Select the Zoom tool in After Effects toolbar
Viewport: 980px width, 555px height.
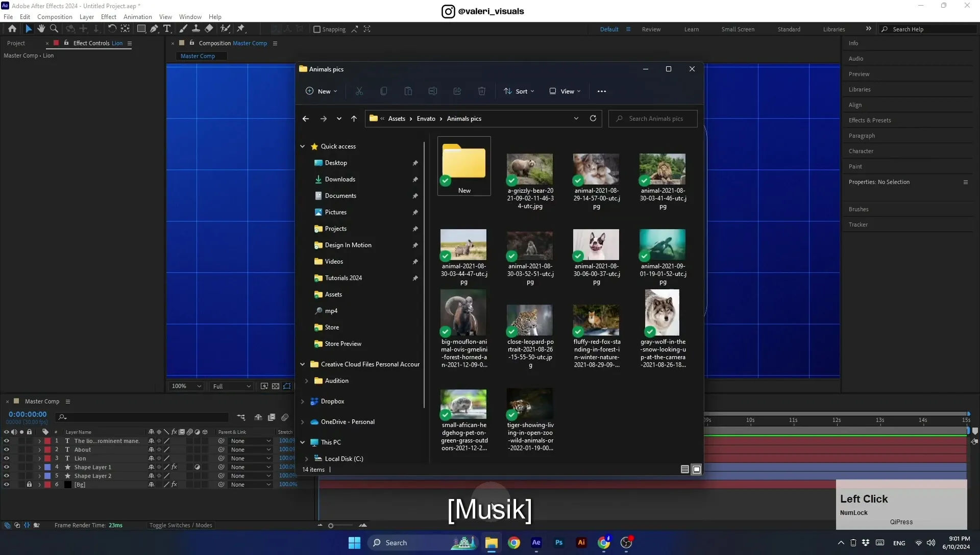(54, 29)
